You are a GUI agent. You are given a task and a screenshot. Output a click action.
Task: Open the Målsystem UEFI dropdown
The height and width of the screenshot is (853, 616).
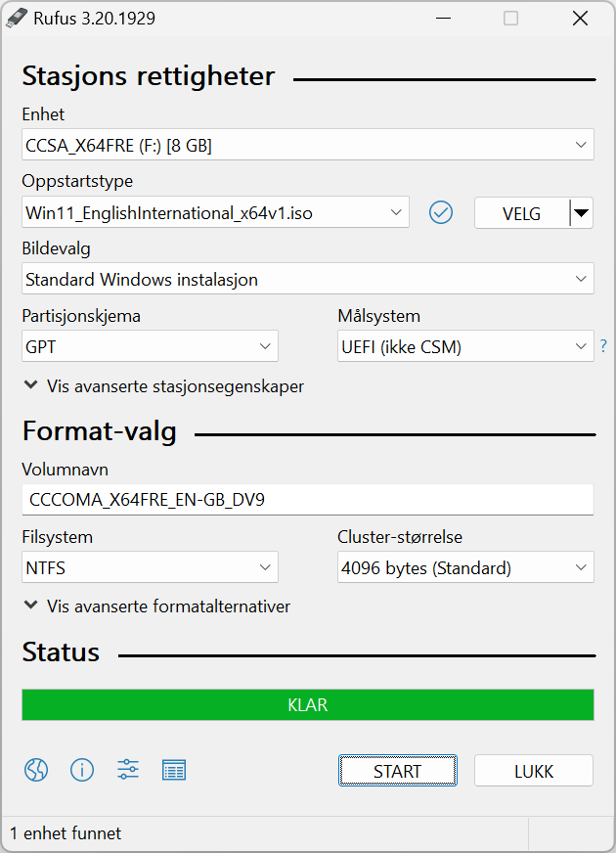(x=465, y=346)
